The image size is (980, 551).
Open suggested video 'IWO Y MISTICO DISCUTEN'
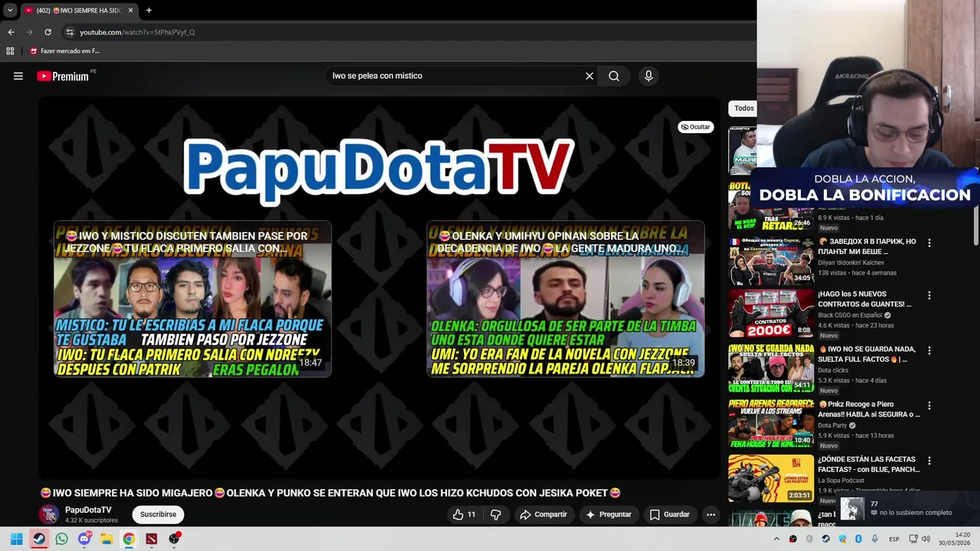coord(192,298)
